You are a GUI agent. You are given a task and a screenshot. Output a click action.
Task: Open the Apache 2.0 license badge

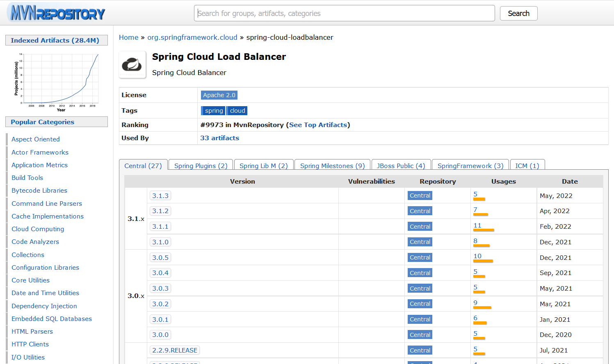tap(219, 95)
